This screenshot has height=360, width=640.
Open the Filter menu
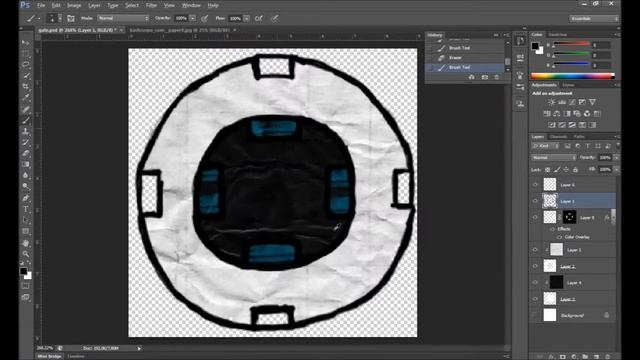[151, 5]
